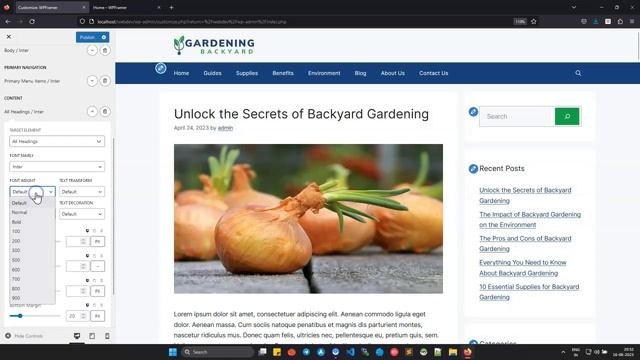The height and width of the screenshot is (360, 640).
Task: Bookmark this page with the star icon
Action: point(533,22)
